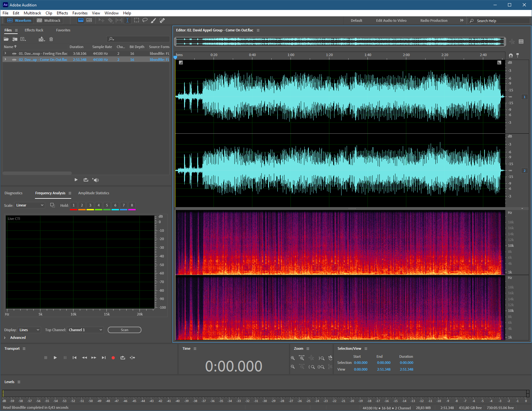
Task: Toggle spectral pitch display button
Action: click(89, 20)
